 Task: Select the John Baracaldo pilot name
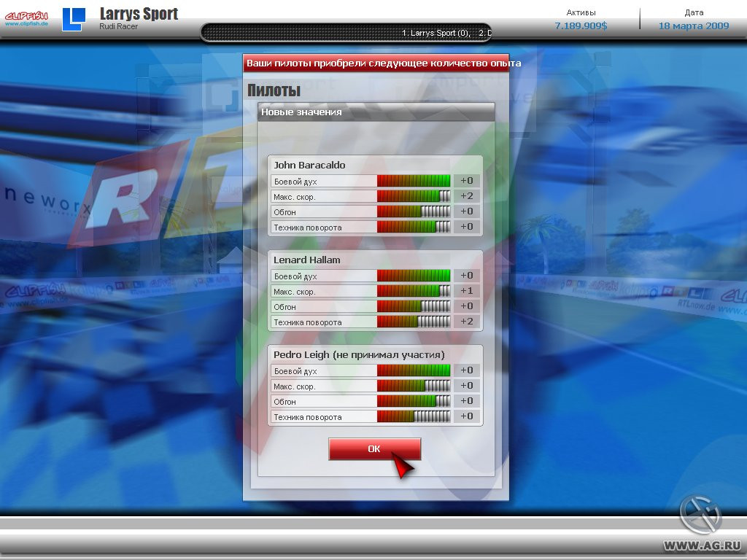click(x=309, y=166)
